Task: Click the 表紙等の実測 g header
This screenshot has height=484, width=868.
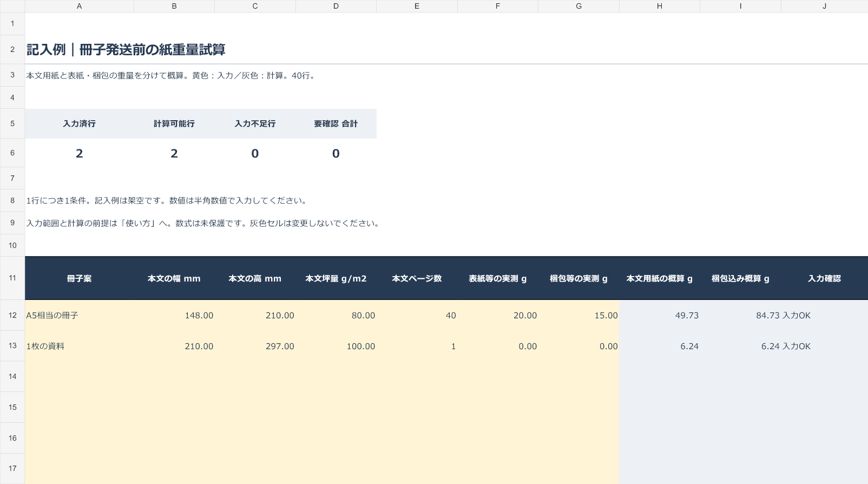Action: point(498,278)
